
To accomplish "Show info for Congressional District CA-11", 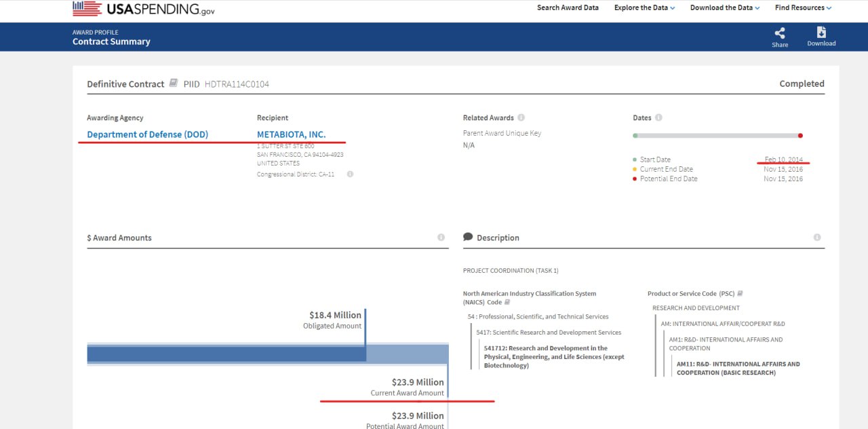I will pos(350,174).
